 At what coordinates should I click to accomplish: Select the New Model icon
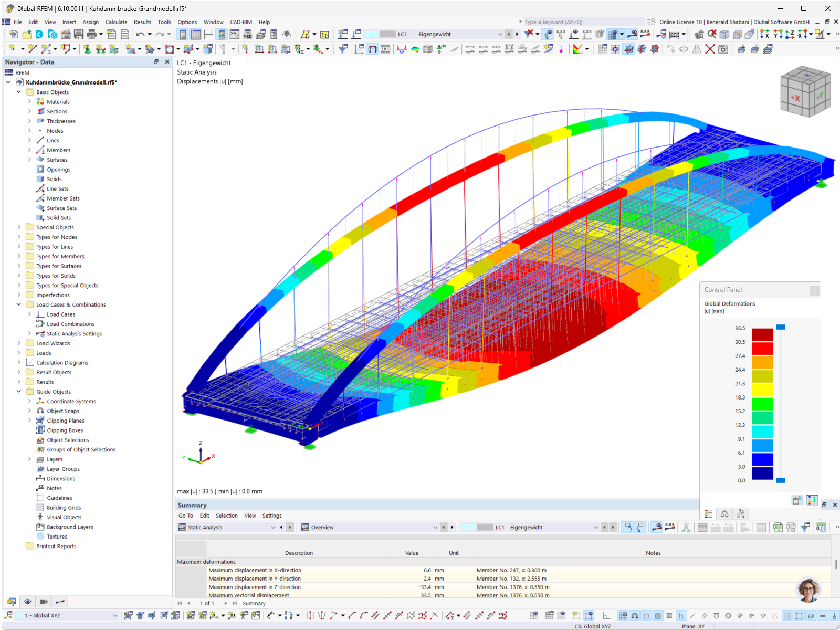click(13, 34)
